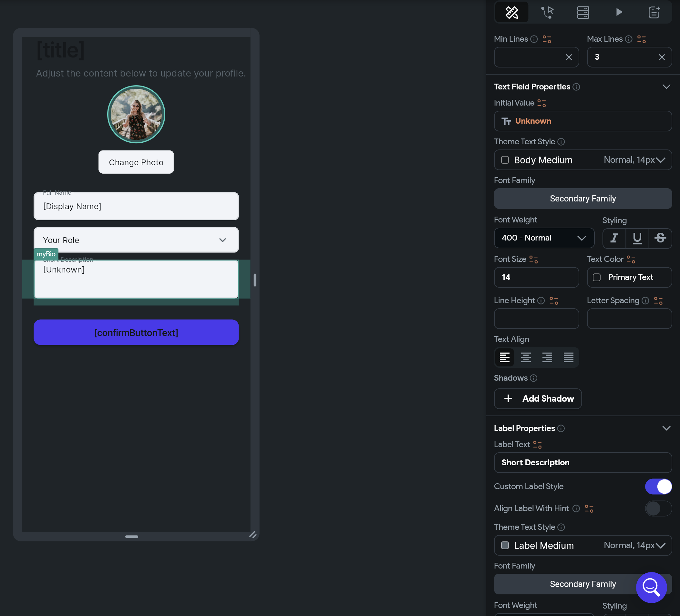
Task: Open the Unknown initial value binding
Action: click(582, 121)
